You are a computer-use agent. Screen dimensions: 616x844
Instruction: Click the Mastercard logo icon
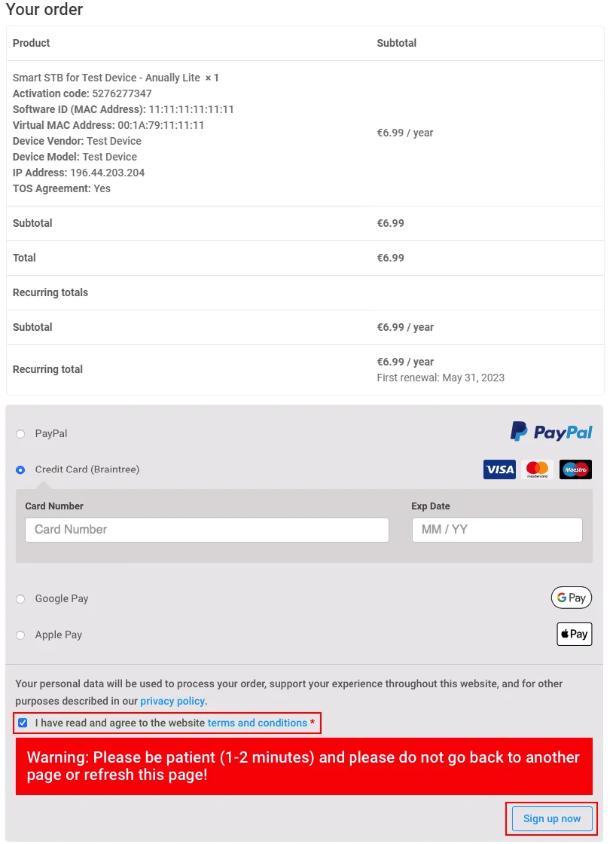click(537, 469)
